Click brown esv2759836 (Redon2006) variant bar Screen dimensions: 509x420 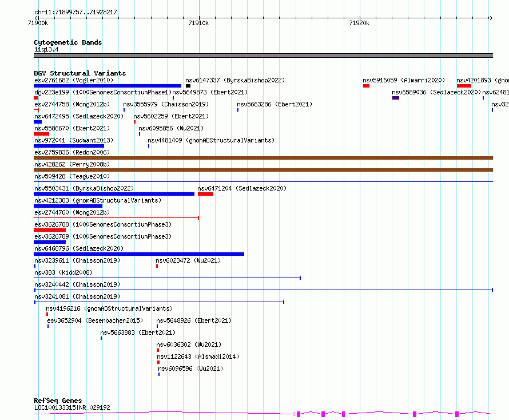coord(263,158)
